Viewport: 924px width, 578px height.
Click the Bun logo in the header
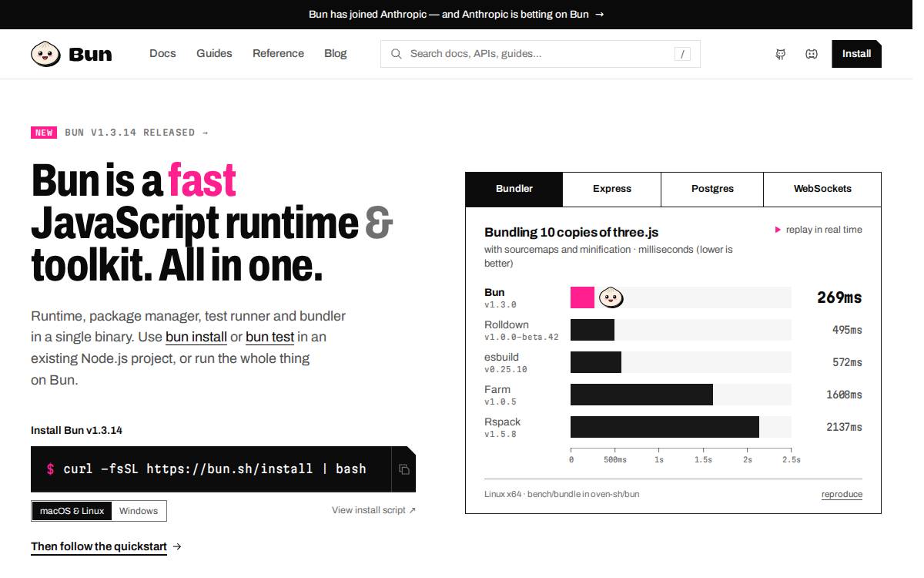[72, 54]
